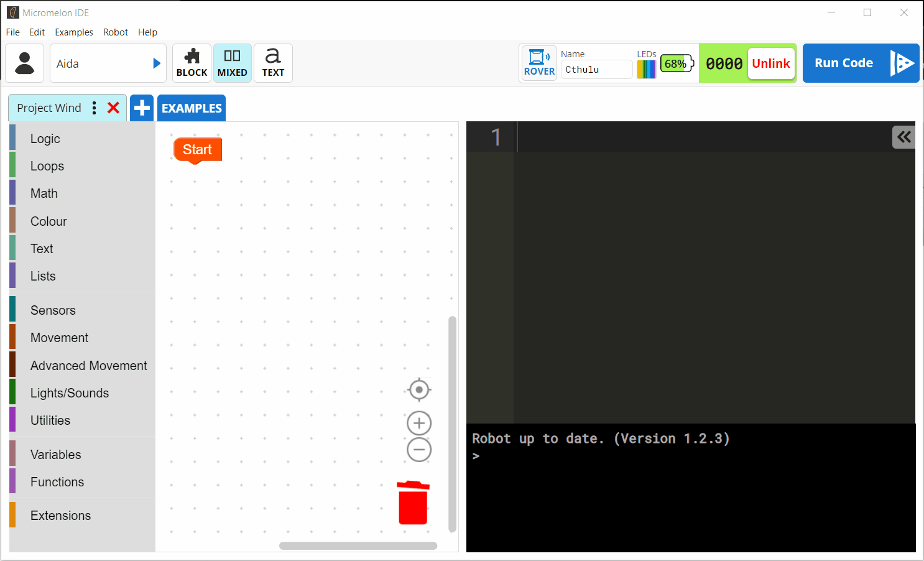Expand the Aida user dropdown arrow

[157, 63]
